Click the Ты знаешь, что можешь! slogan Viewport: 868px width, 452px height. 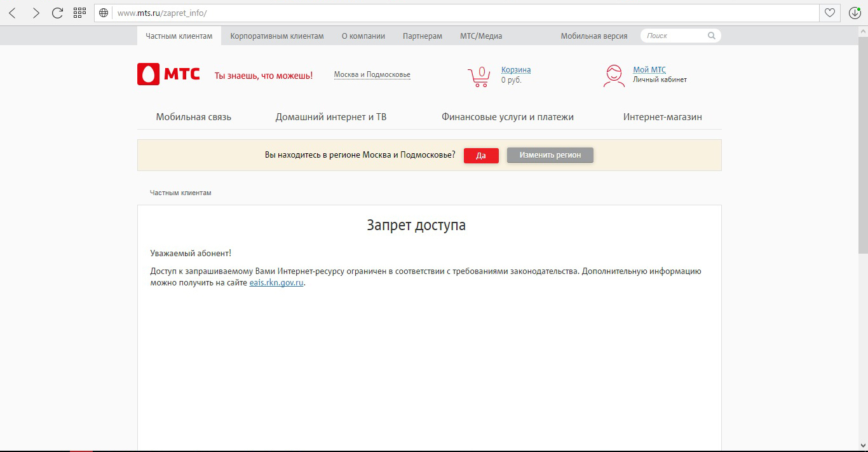[264, 76]
